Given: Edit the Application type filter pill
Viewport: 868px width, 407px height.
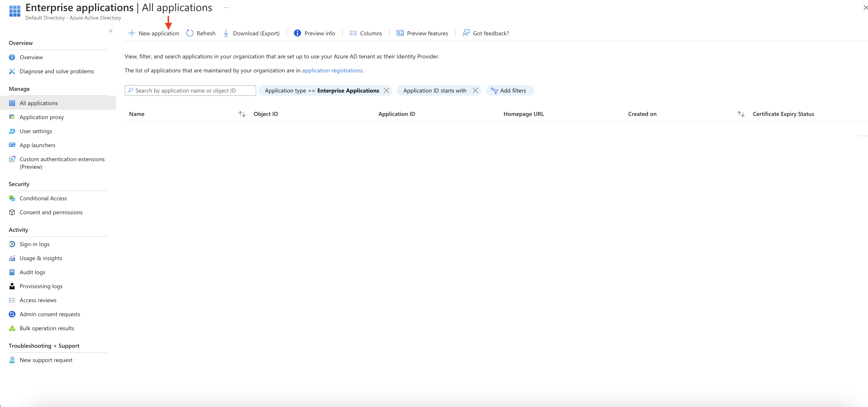Looking at the screenshot, I should point(322,91).
